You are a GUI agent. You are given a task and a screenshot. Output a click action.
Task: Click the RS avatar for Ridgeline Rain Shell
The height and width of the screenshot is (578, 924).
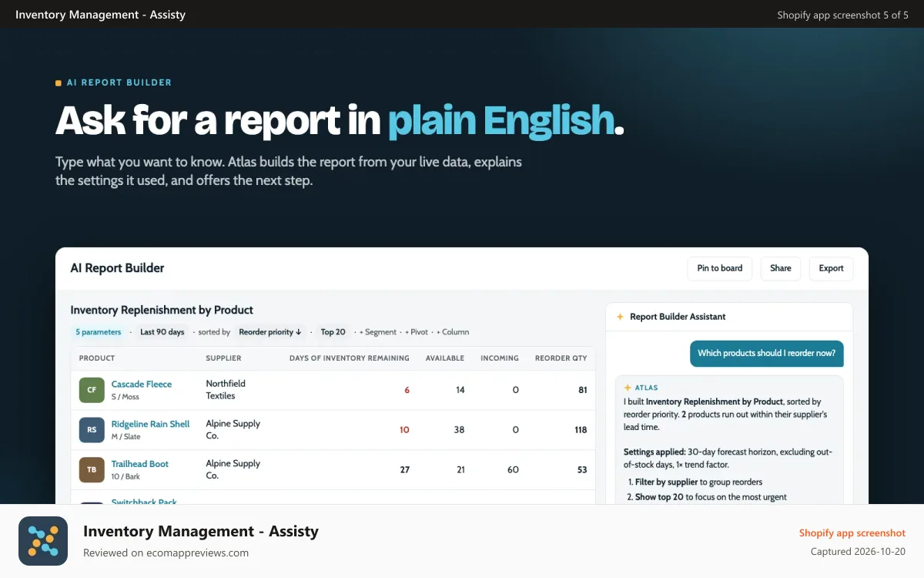pyautogui.click(x=92, y=430)
